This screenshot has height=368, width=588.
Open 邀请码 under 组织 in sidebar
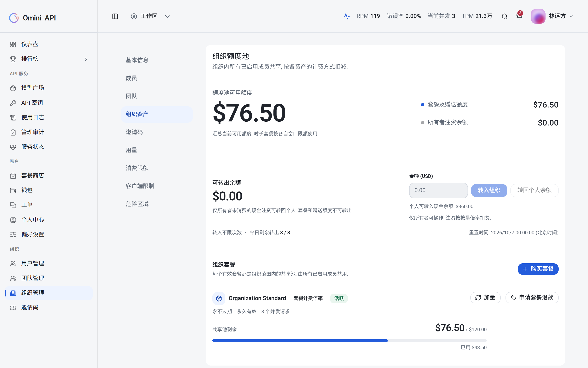tap(49, 308)
